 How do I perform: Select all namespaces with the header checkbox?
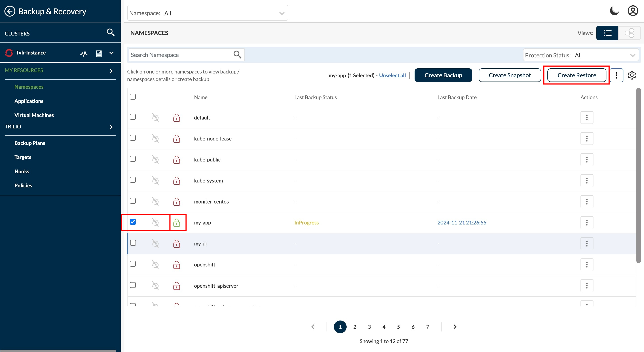tap(133, 97)
